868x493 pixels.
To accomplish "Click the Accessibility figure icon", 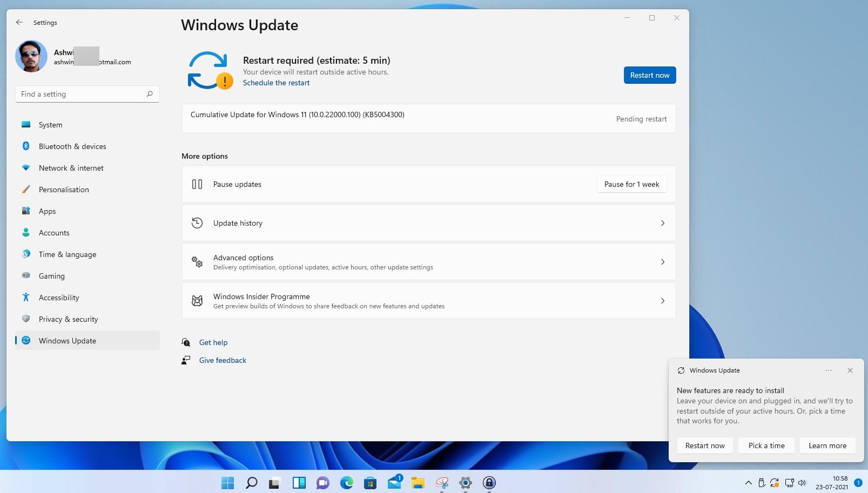I will [26, 297].
